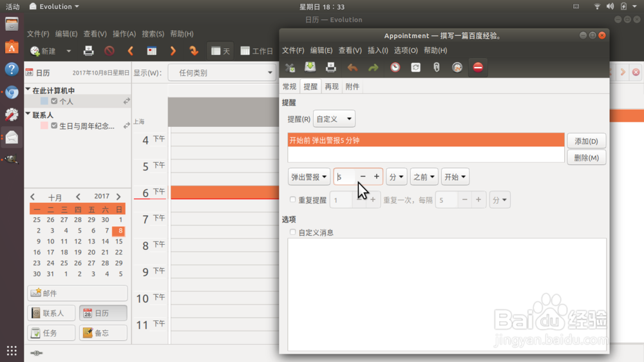Show applications grid at dock bottom
Image resolution: width=644 pixels, height=362 pixels.
coord(12,350)
